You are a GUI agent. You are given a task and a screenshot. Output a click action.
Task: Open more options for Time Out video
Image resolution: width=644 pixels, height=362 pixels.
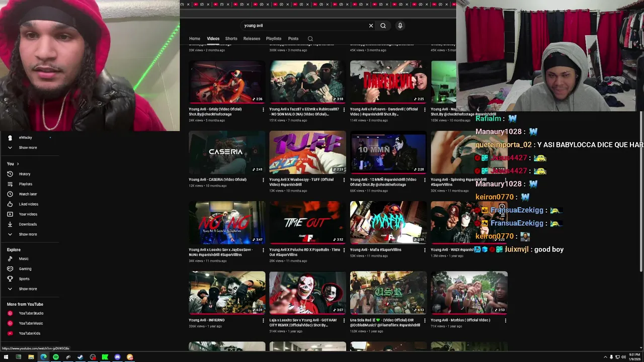tap(344, 250)
